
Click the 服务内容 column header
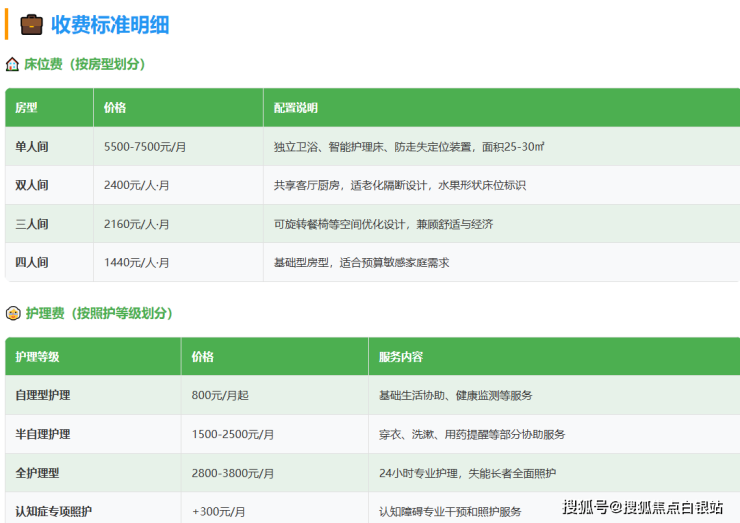(x=401, y=357)
